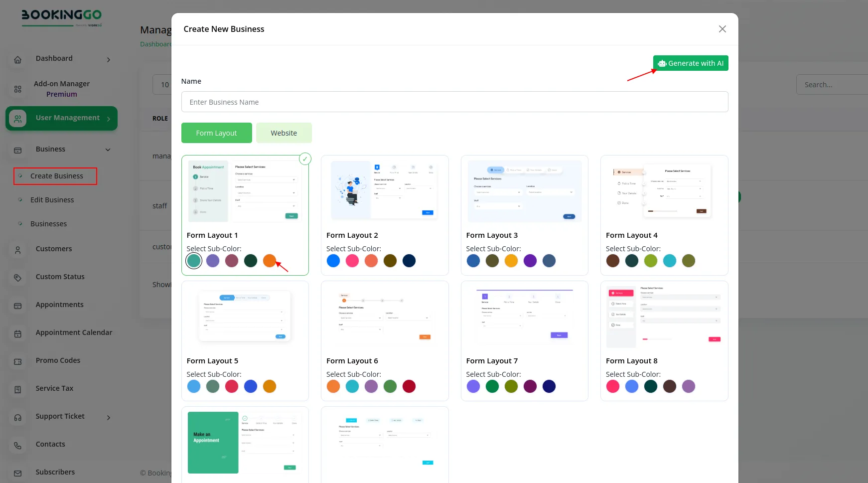Image resolution: width=868 pixels, height=483 pixels.
Task: Select the Form Layout 3 thumbnail
Action: coord(525,191)
